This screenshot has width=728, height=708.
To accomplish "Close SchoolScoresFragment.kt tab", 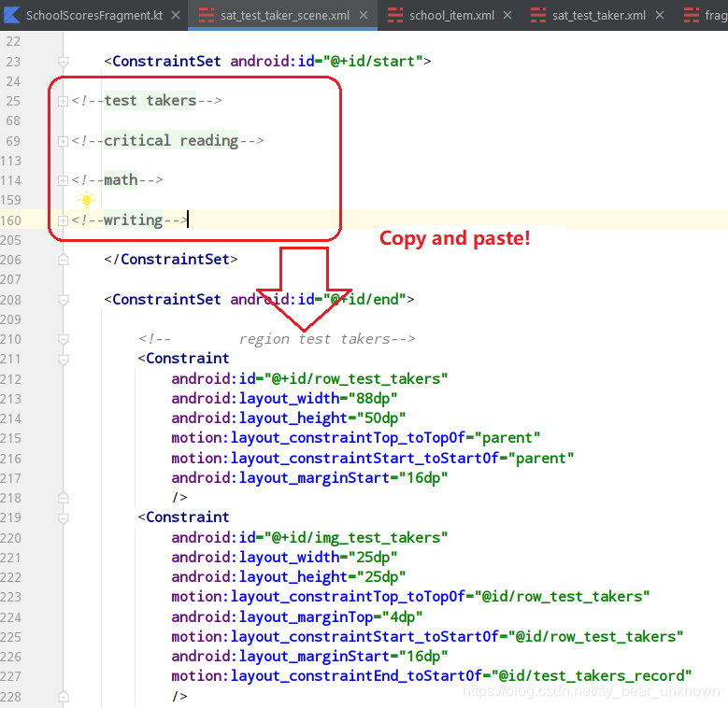I will pyautogui.click(x=176, y=15).
